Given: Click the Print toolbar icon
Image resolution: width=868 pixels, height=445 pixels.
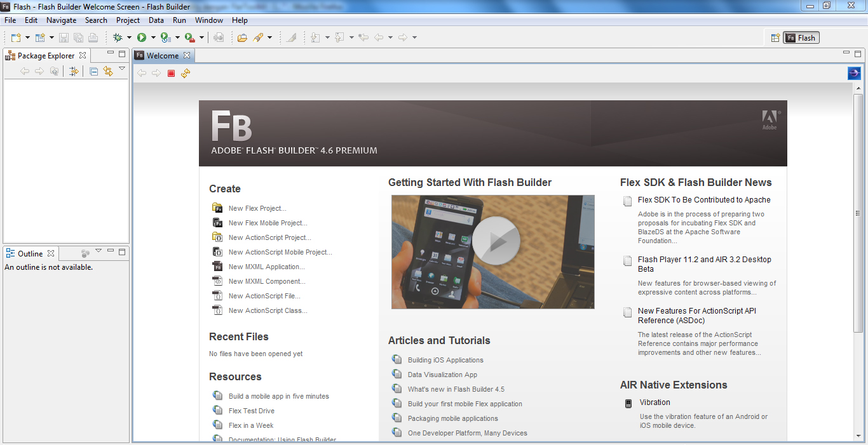Looking at the screenshot, I should (93, 37).
